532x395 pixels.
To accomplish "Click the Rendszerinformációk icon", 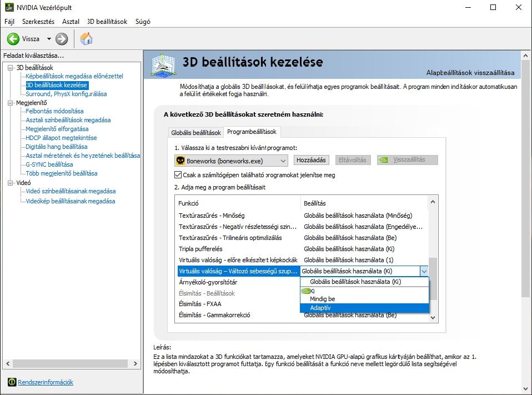I will [x=12, y=382].
